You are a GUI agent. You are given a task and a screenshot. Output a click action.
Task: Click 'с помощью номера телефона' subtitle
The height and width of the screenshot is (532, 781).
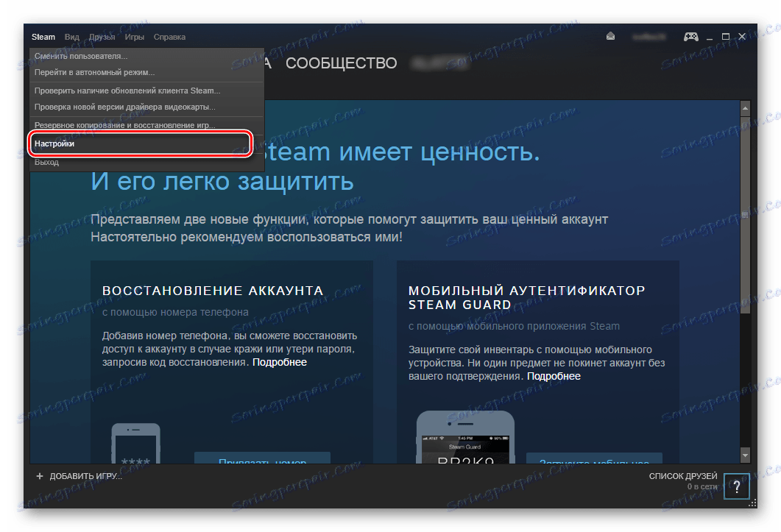click(175, 312)
